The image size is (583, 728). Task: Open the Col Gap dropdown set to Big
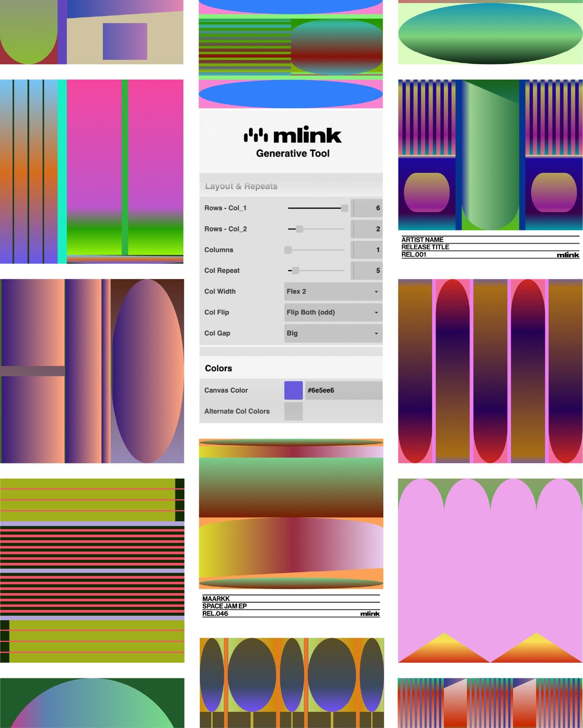pyautogui.click(x=333, y=333)
